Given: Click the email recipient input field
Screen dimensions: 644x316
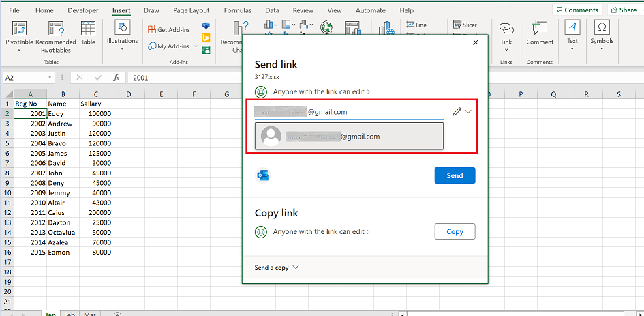Looking at the screenshot, I should pos(349,112).
